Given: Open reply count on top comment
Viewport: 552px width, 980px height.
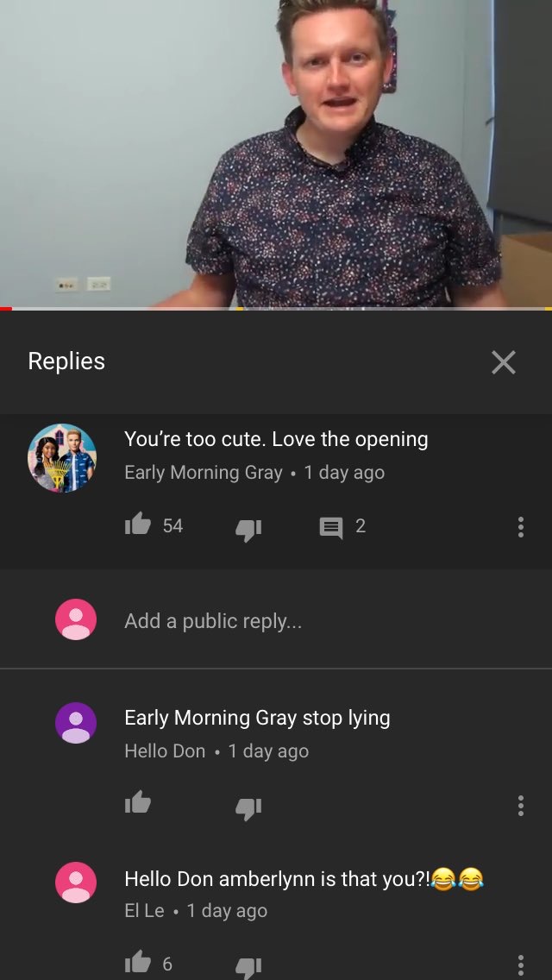Looking at the screenshot, I should tap(342, 527).
